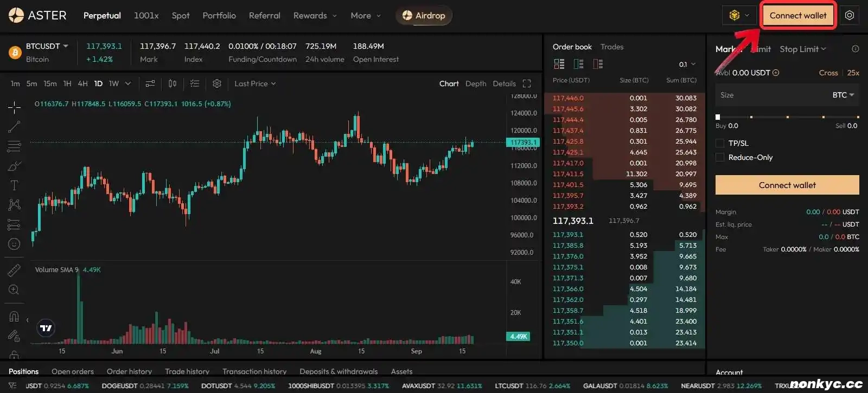The image size is (868, 393).
Task: Change order book grouping 0.1
Action: [687, 64]
